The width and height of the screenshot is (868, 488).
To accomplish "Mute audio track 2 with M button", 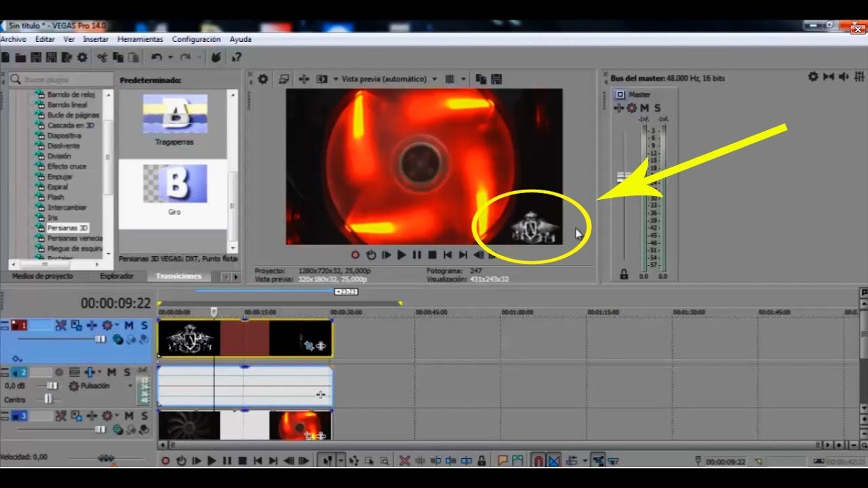I will [x=111, y=372].
